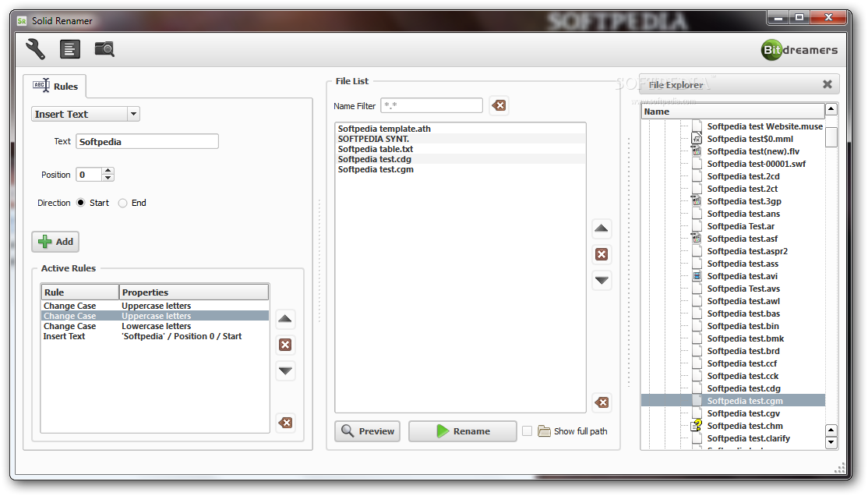Click the Position number field
The width and height of the screenshot is (868, 496).
(89, 175)
